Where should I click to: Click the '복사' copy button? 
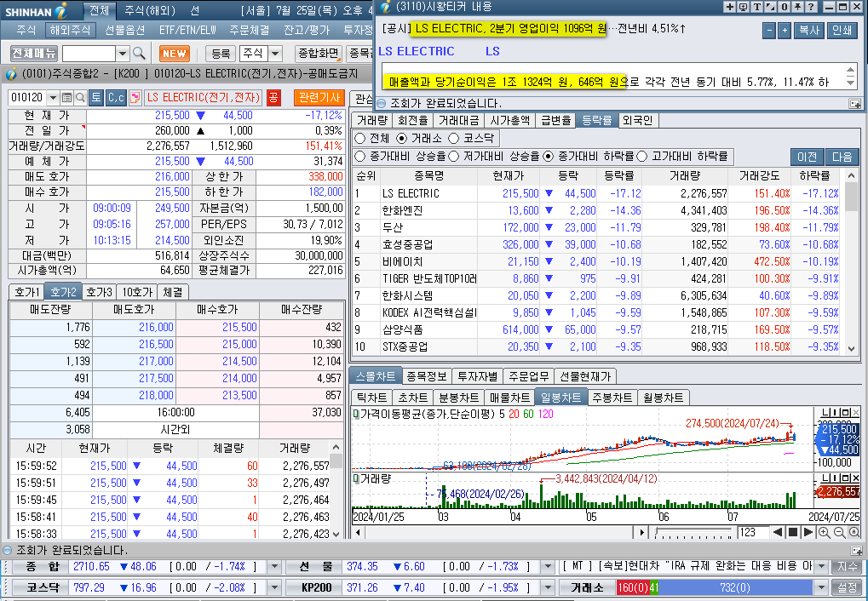pyautogui.click(x=808, y=31)
